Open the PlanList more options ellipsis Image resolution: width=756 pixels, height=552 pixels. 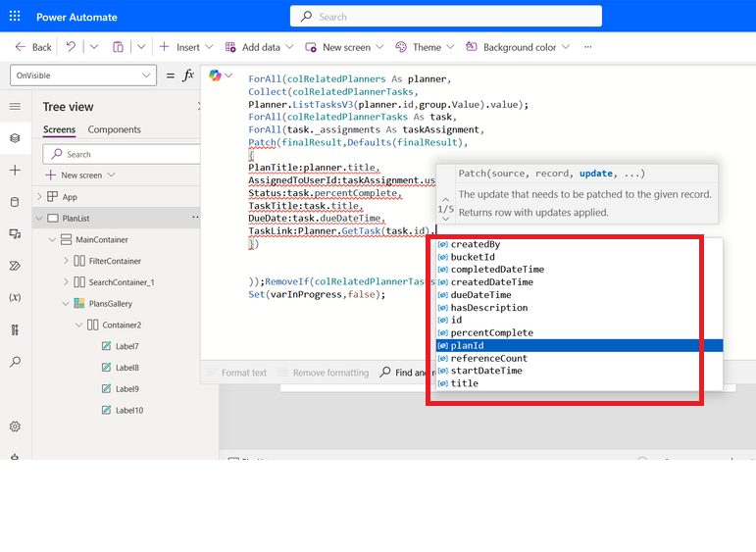(x=195, y=217)
